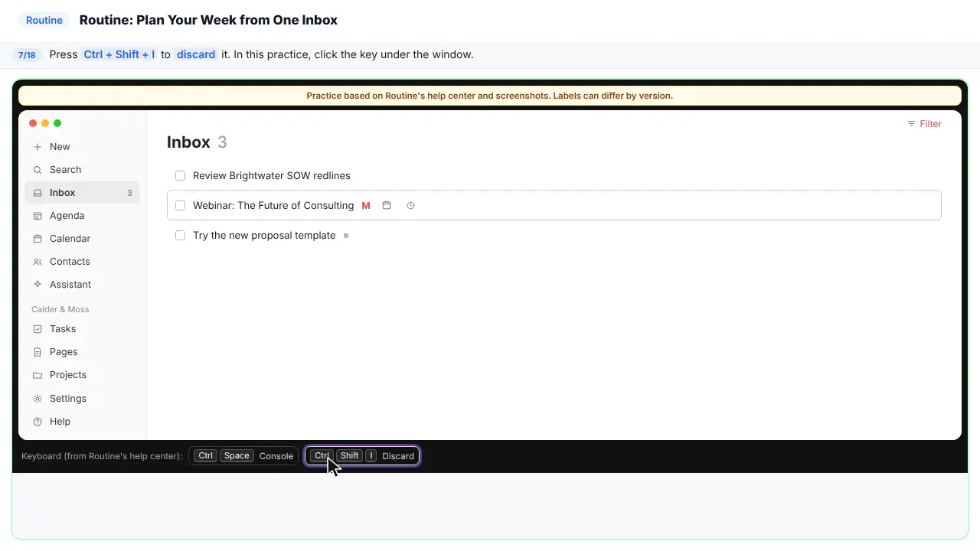Screen dimensions: 980x551
Task: Click the green window control dot
Action: (57, 123)
